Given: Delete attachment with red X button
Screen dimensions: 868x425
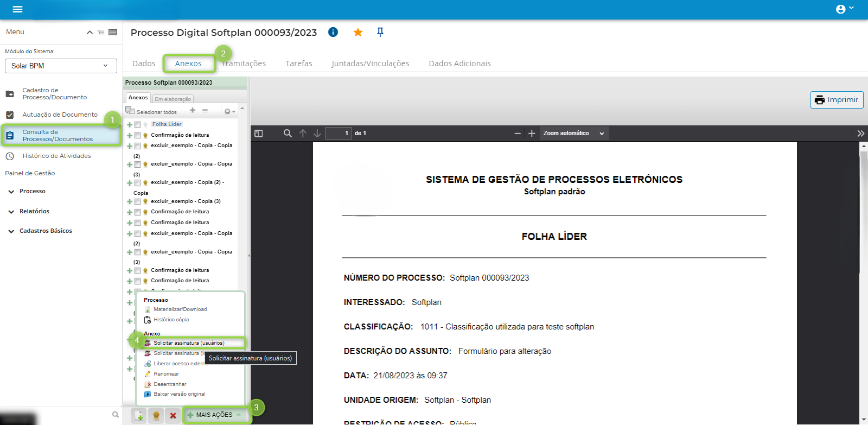Looking at the screenshot, I should 173,415.
